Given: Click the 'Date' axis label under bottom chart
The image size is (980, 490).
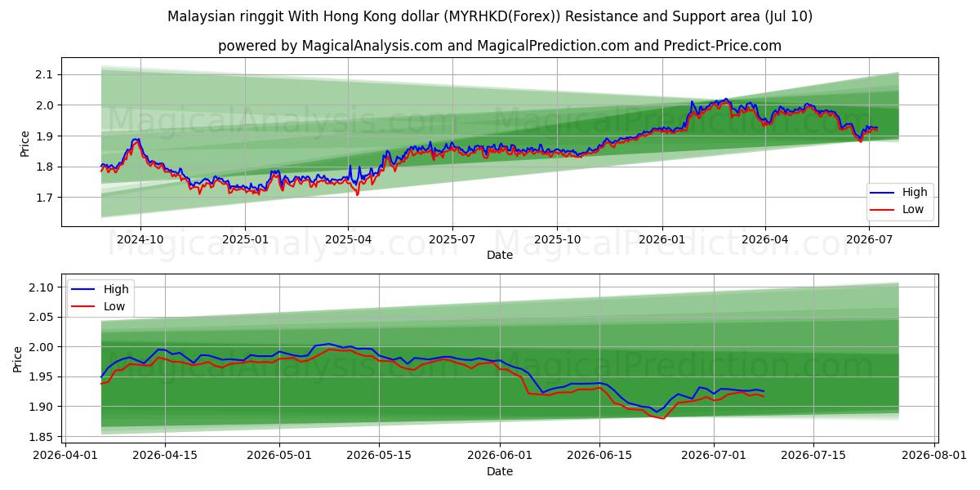Looking at the screenshot, I should coord(500,471).
